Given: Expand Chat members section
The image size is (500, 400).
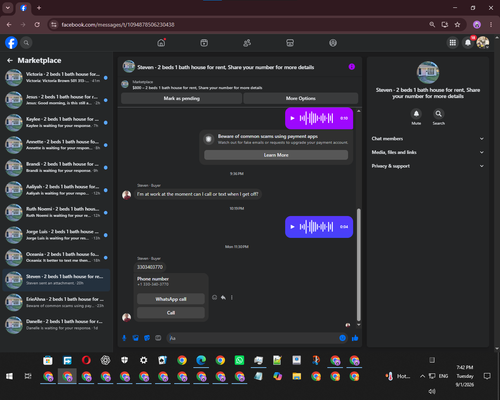Looking at the screenshot, I should (x=428, y=139).
